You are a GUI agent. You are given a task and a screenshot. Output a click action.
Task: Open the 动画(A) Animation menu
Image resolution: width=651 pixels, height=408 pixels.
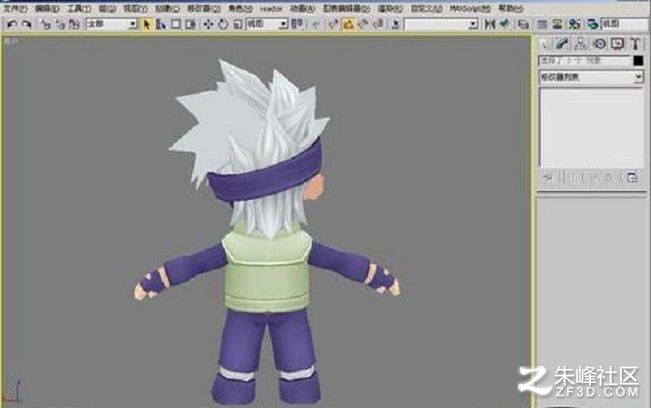pos(302,8)
